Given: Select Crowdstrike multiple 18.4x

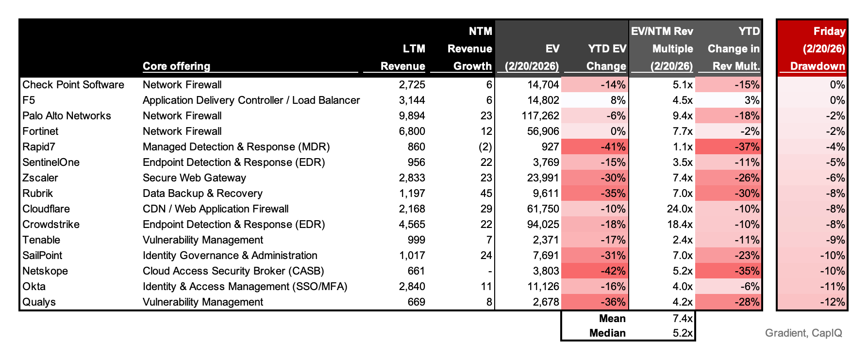Looking at the screenshot, I should point(679,224).
